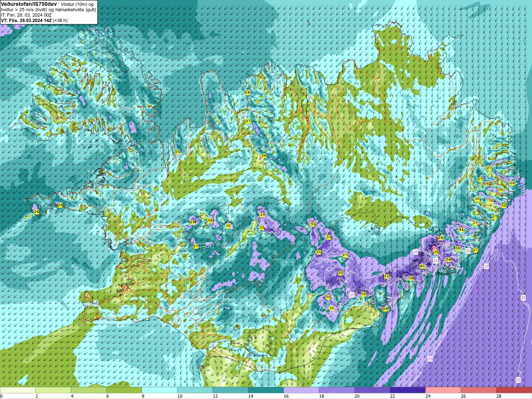Select the 28+ m/s red legend swatch
532x399 pixels.
coord(514,390)
